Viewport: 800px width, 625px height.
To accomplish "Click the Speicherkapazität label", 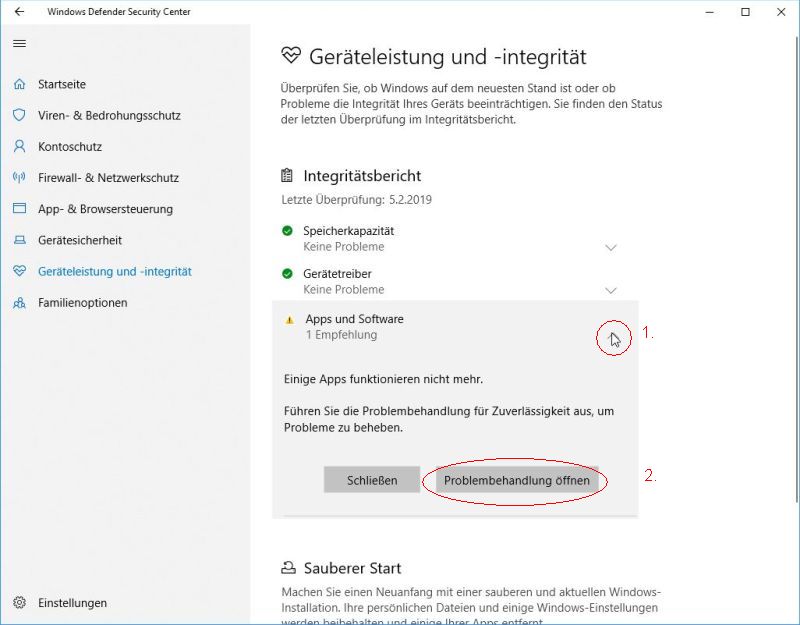I will pyautogui.click(x=348, y=231).
